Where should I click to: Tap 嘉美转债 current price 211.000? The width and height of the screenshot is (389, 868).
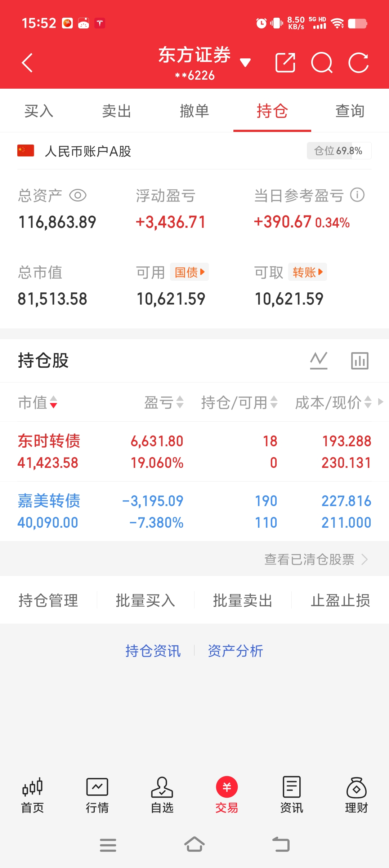pos(346,523)
